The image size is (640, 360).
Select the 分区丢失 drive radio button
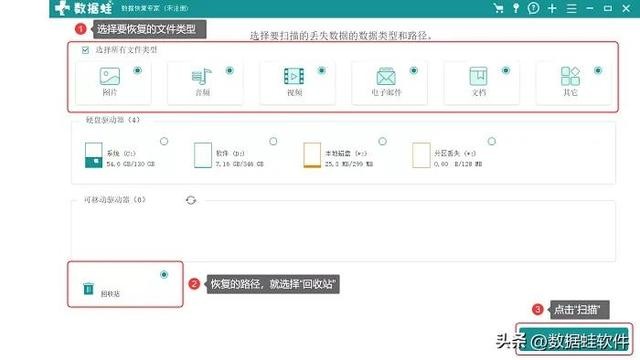[x=492, y=141]
